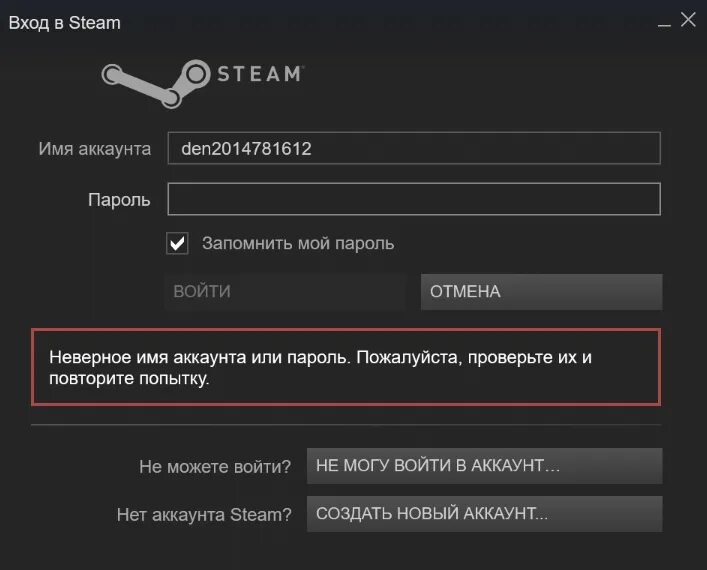Screen dimensions: 707x570
Task: Click the ОТМЕНА cancel button
Action: 542,292
